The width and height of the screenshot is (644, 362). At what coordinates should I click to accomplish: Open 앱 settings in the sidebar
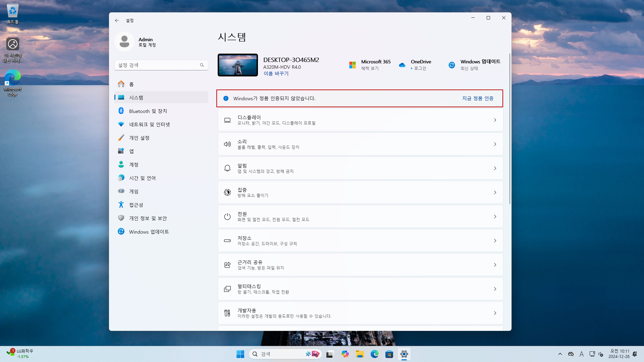tap(131, 151)
